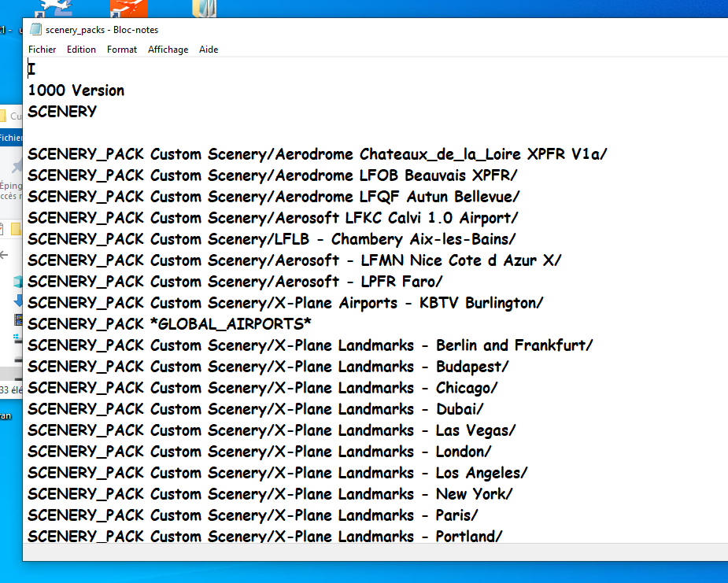The image size is (728, 583).
Task: Click the LFOB Beauvais XPFR line
Action: [272, 175]
